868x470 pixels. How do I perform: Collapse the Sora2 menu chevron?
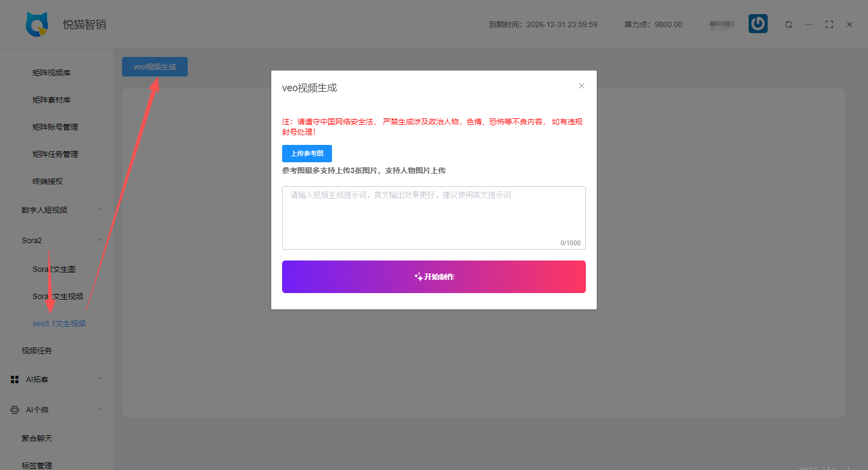(x=100, y=240)
